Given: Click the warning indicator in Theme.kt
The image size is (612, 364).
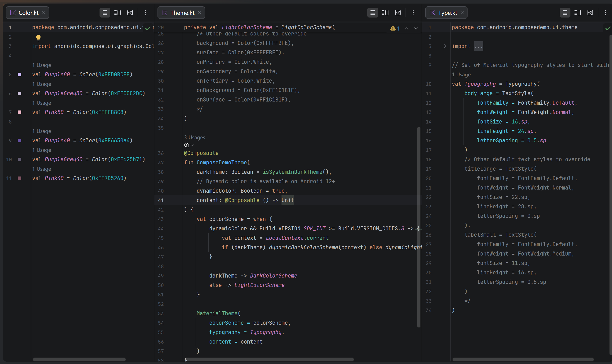Looking at the screenshot, I should tap(395, 28).
